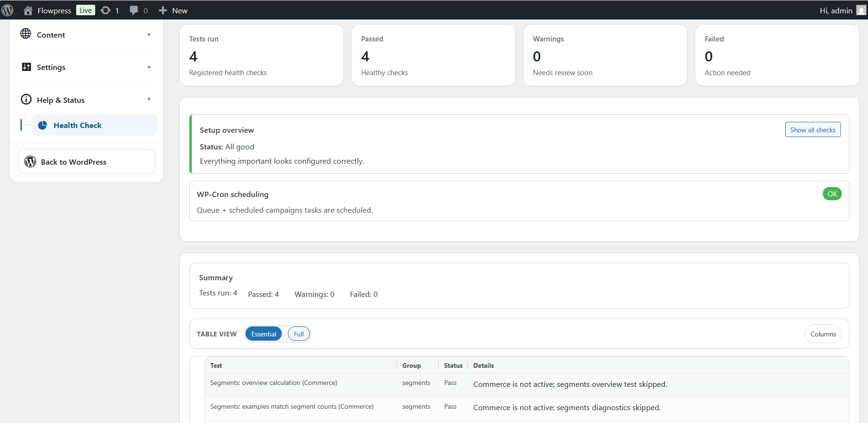Click the Settings sliders icon
The height and width of the screenshot is (423, 868).
[x=26, y=67]
